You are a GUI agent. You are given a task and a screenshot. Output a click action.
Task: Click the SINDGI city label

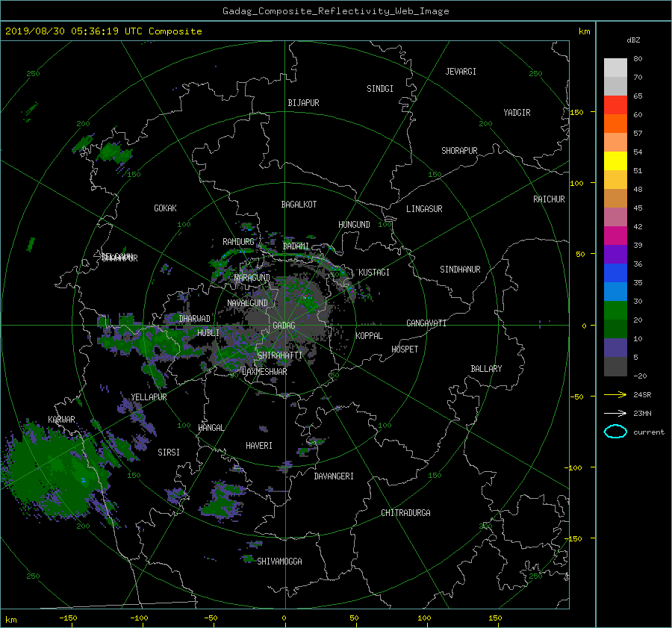380,89
